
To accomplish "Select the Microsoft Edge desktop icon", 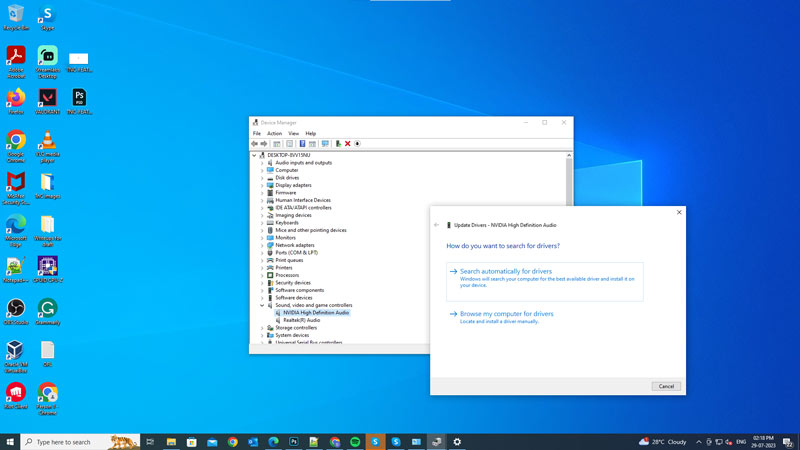I will [x=16, y=231].
